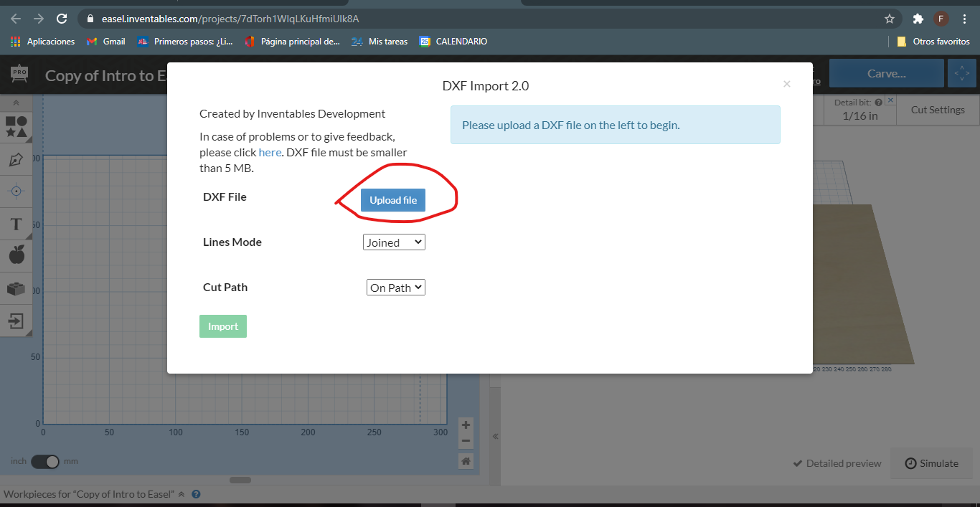The height and width of the screenshot is (507, 980).
Task: Go back in browser history
Action: 16,19
